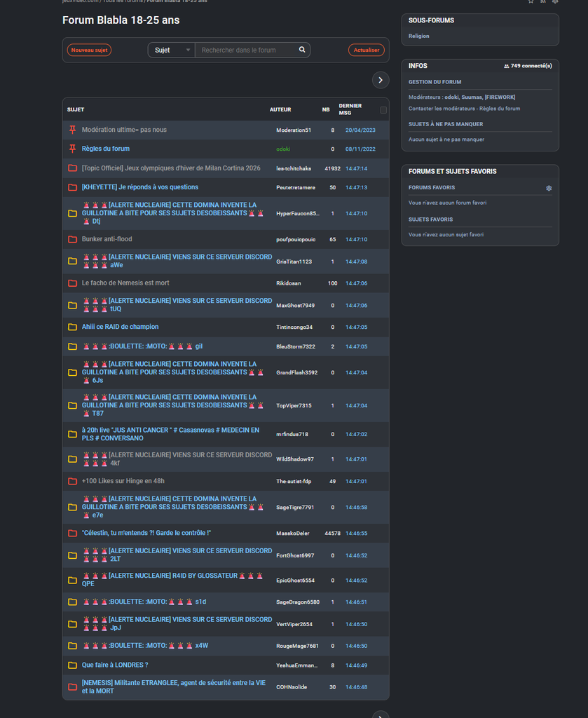
Task: Click the search magnifier icon
Action: pos(302,50)
